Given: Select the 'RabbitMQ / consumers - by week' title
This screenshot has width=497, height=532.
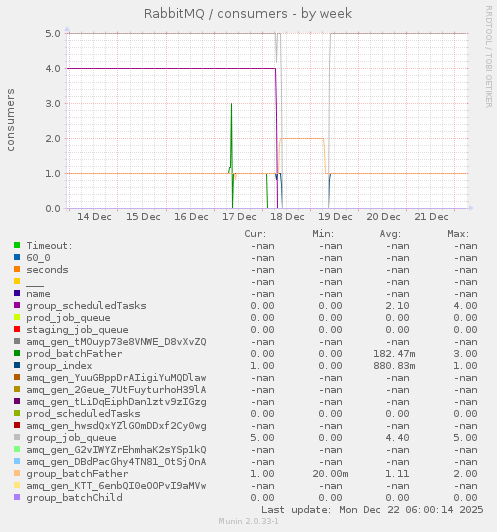Looking at the screenshot, I should tap(248, 14).
